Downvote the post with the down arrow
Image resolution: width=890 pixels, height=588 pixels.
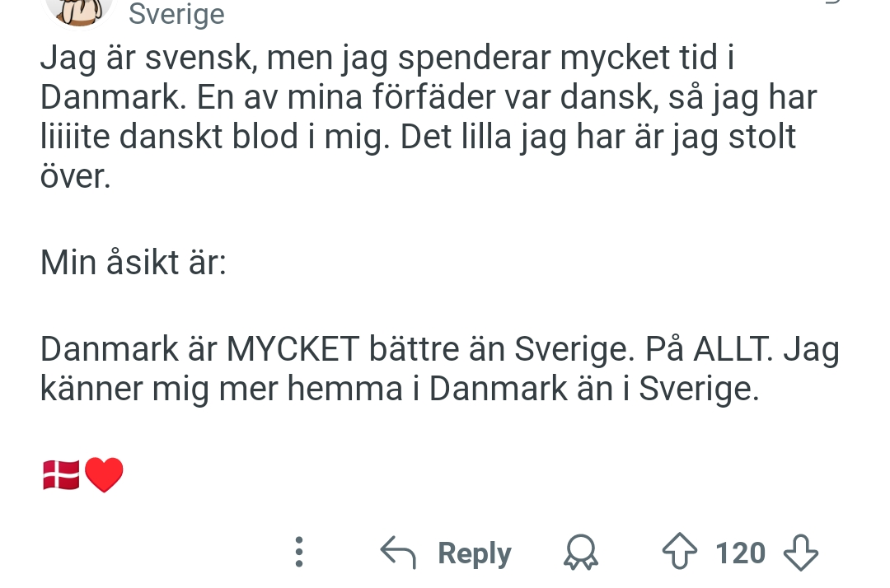pos(800,553)
